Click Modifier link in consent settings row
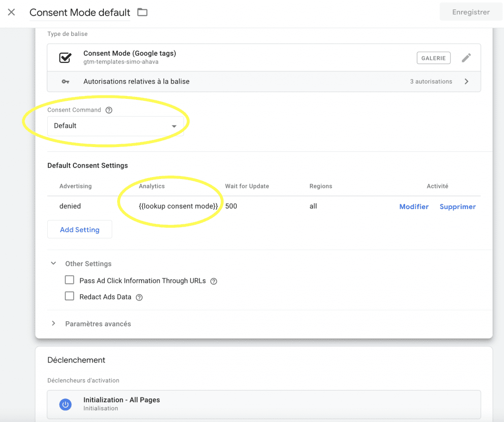The height and width of the screenshot is (422, 504). click(x=413, y=207)
